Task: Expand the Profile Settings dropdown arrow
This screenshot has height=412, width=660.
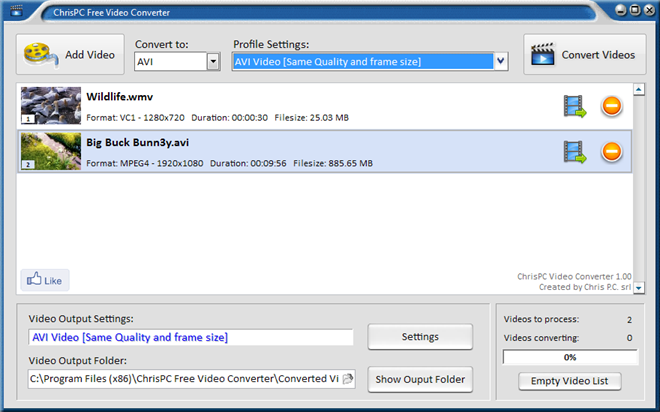Action: 500,61
